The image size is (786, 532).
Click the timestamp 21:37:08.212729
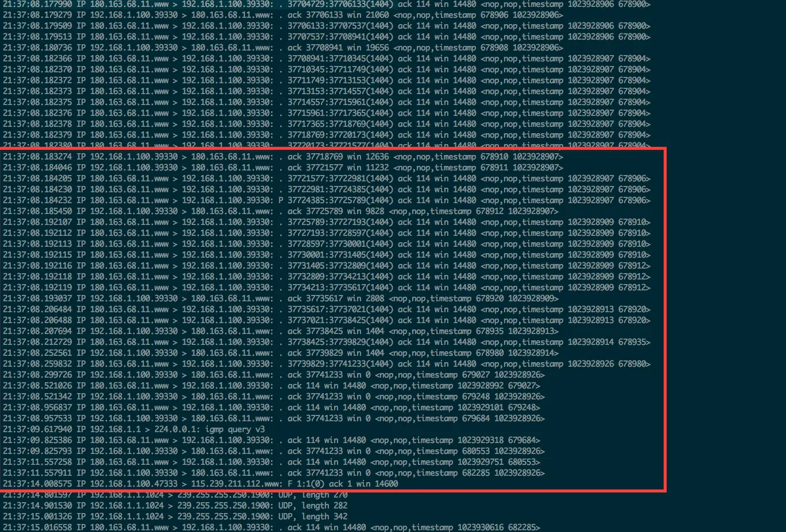[x=37, y=342]
